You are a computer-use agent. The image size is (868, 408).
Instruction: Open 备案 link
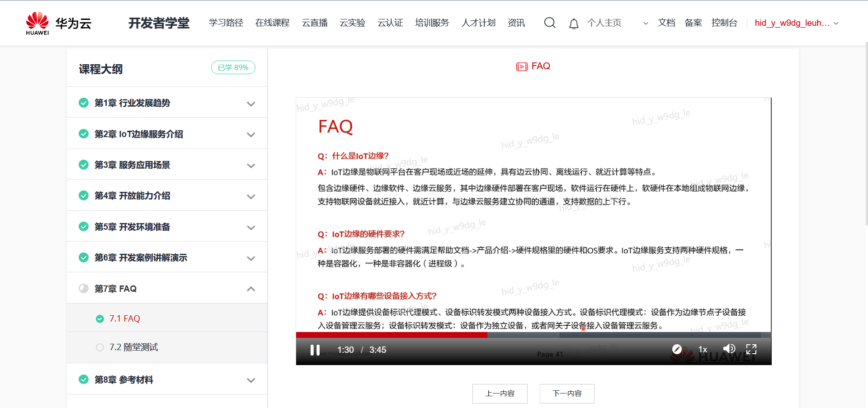tap(693, 23)
